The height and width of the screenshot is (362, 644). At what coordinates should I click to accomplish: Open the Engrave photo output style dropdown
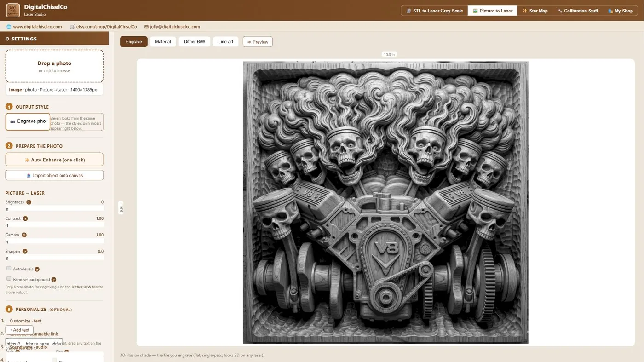(x=28, y=121)
